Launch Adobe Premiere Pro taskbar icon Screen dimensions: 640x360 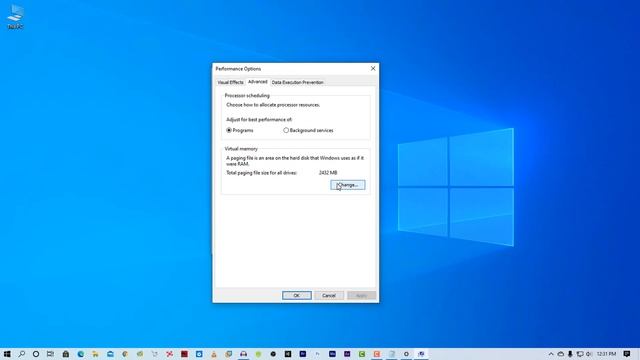tap(302, 354)
